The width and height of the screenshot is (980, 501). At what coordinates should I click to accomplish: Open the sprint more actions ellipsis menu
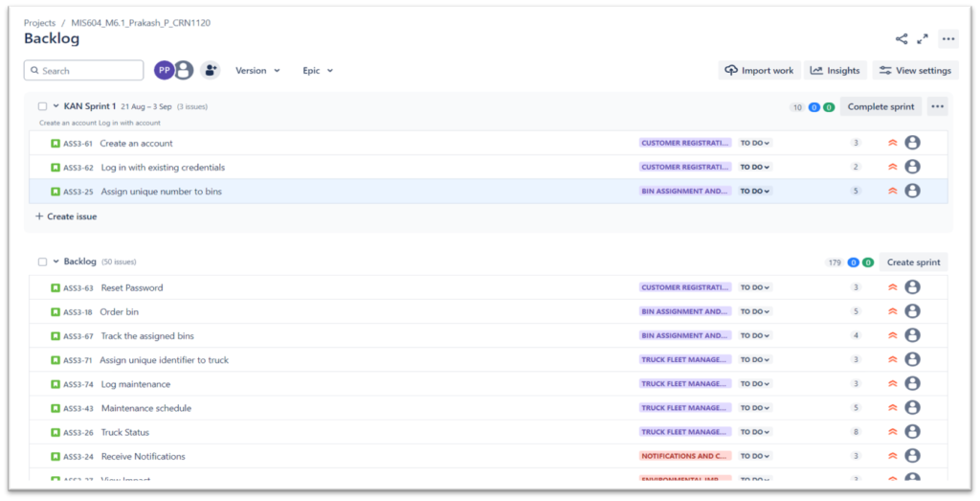point(937,106)
